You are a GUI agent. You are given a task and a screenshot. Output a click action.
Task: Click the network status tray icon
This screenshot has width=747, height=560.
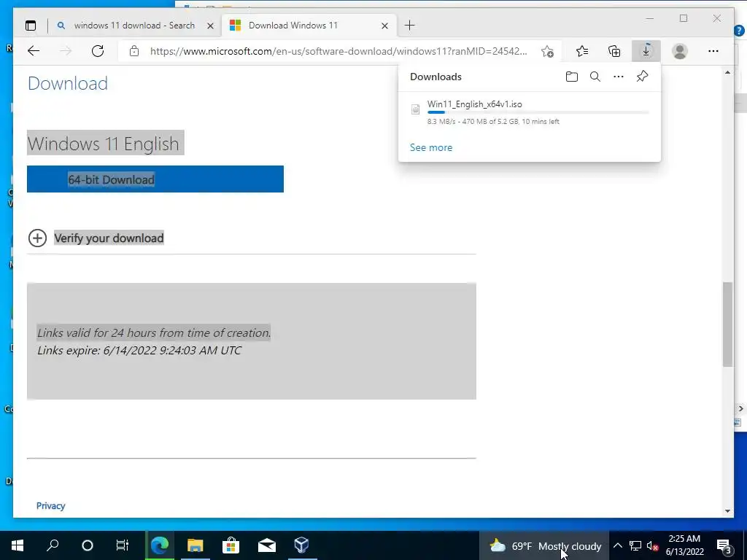tap(635, 545)
